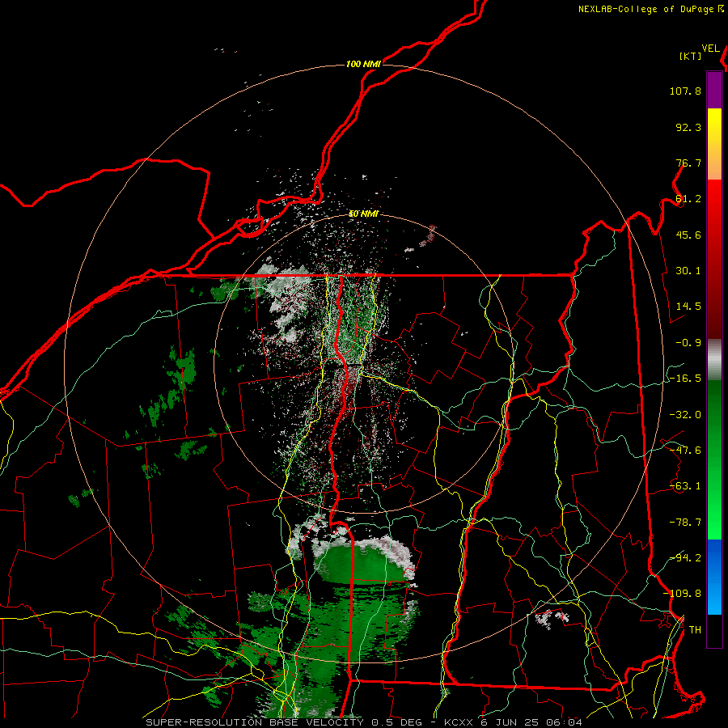Click the 107.8 velocity scale value

[685, 91]
